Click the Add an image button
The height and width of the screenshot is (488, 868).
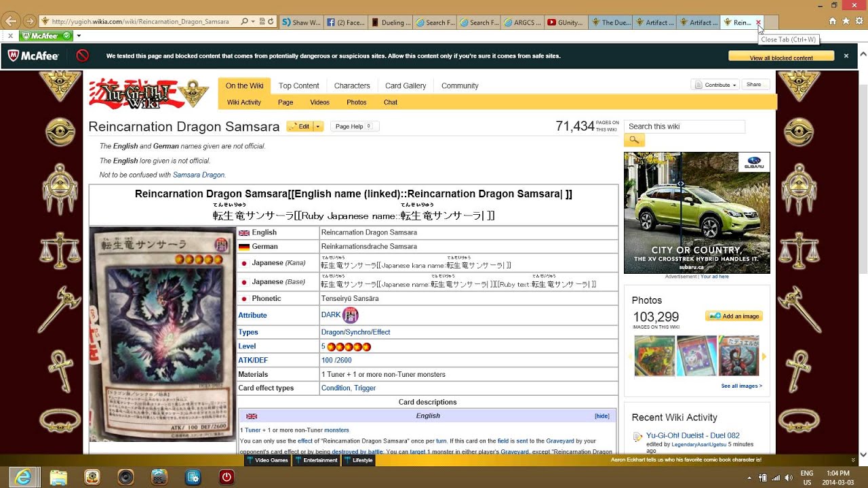point(734,316)
